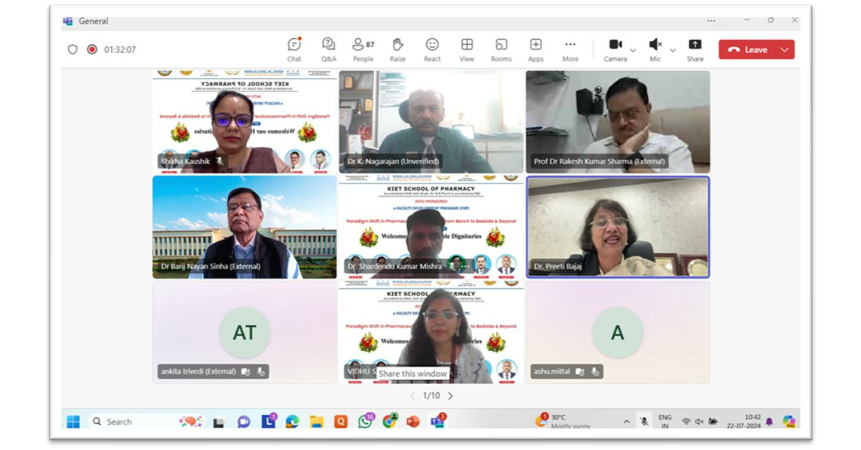
Task: Open dropdown arrow beside Leave button
Action: [785, 49]
